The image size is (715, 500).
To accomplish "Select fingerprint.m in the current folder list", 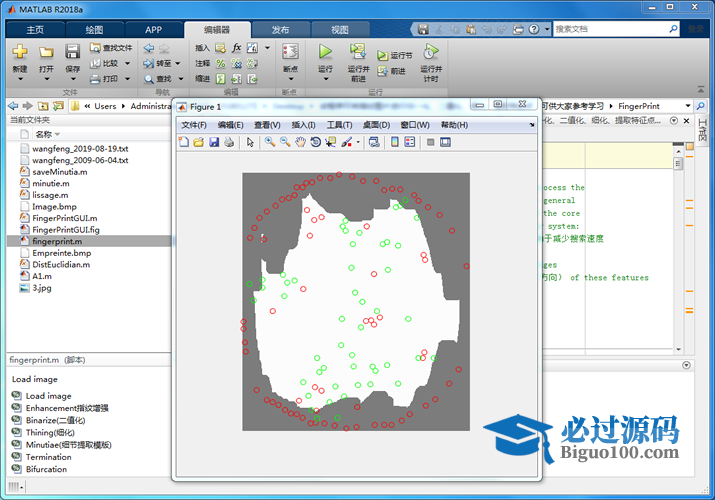I will [x=57, y=241].
